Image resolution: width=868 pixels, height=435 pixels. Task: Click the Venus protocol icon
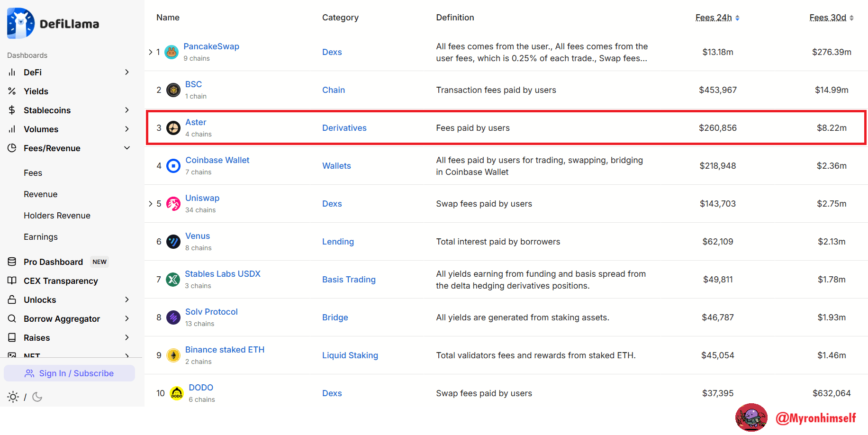pyautogui.click(x=173, y=242)
